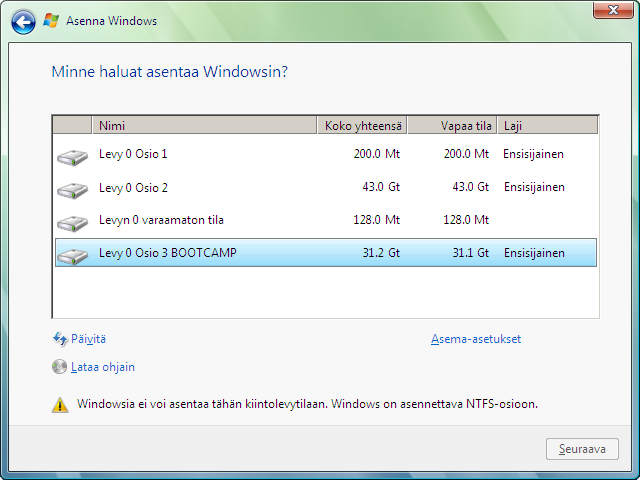Go back with the blue arrow button
The height and width of the screenshot is (480, 640).
(x=23, y=22)
